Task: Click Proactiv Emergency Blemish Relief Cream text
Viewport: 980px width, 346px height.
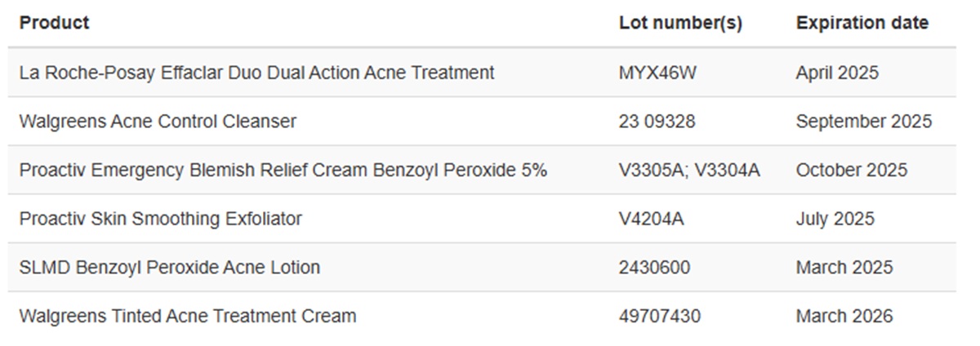Action: [283, 171]
